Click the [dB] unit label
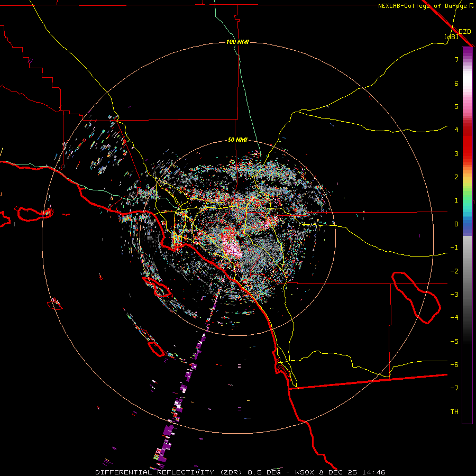This screenshot has height=476, width=476. [x=452, y=36]
